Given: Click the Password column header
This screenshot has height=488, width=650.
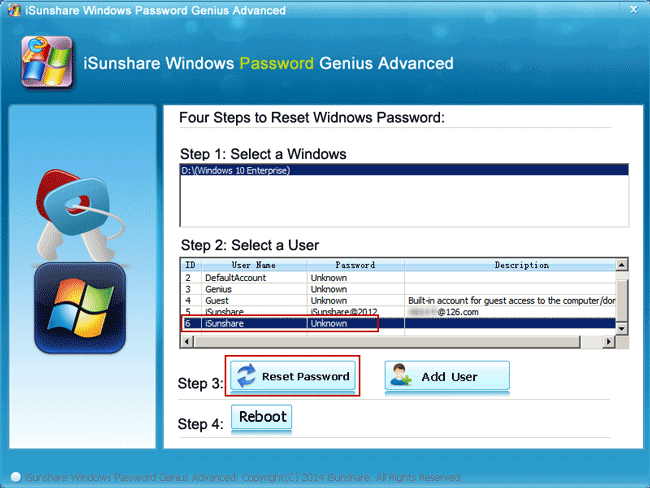Looking at the screenshot, I should [x=355, y=265].
